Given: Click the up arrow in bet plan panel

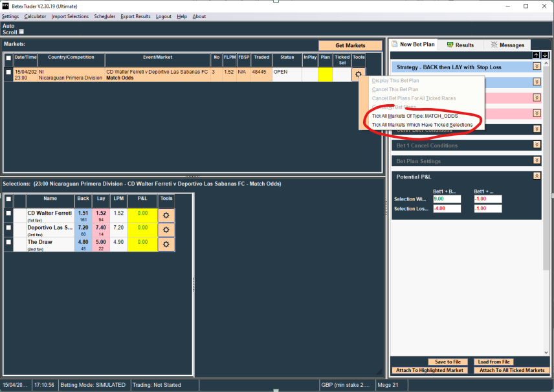Looking at the screenshot, I should (x=536, y=55).
